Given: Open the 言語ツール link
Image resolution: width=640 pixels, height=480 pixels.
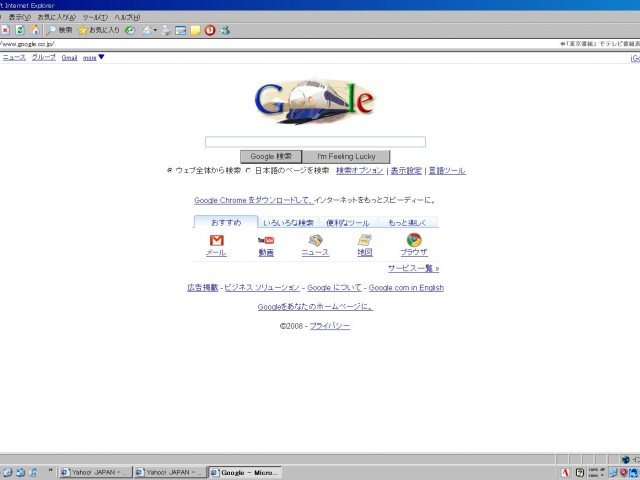Looking at the screenshot, I should coord(447,171).
